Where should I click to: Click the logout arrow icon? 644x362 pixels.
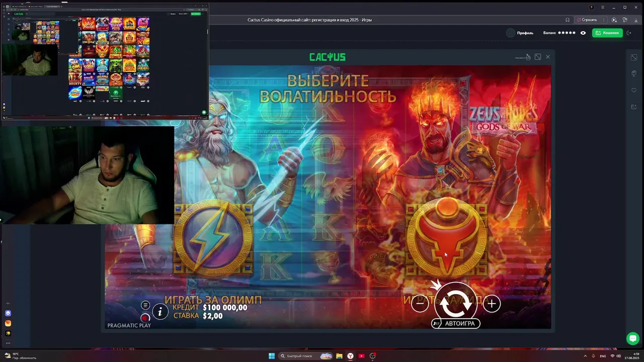tap(629, 33)
